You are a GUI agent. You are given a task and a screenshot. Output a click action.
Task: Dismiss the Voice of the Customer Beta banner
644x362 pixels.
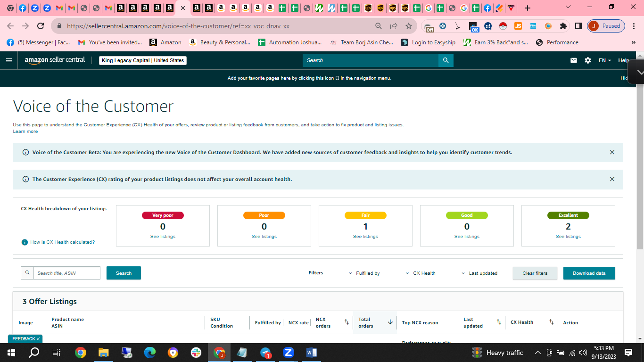[x=612, y=152]
